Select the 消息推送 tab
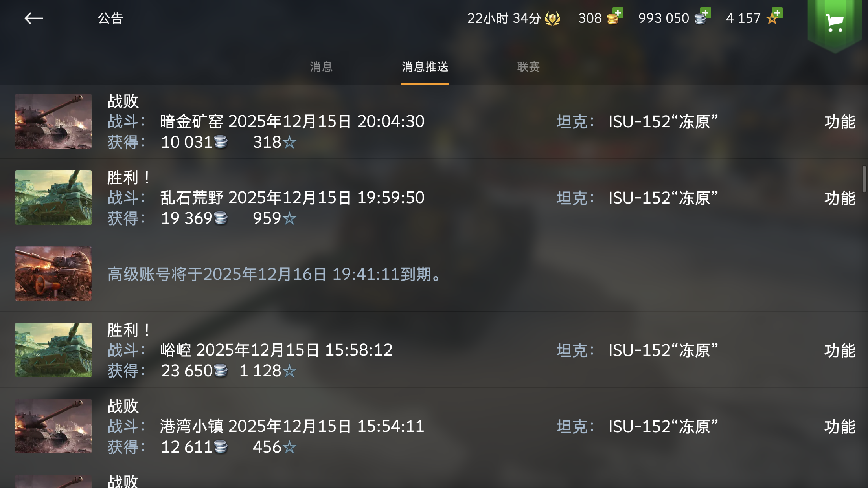 pos(425,67)
